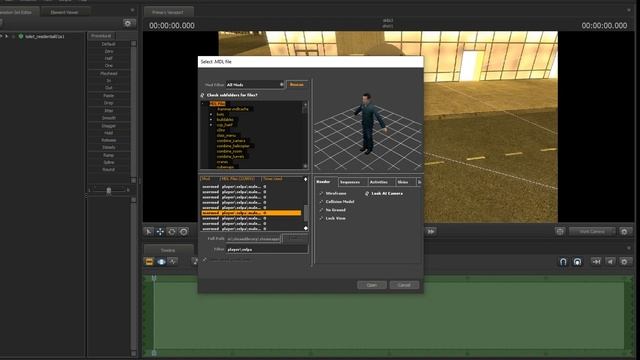Select the rotate manipulator tool under the viewport
640x360 pixels.
click(x=172, y=232)
